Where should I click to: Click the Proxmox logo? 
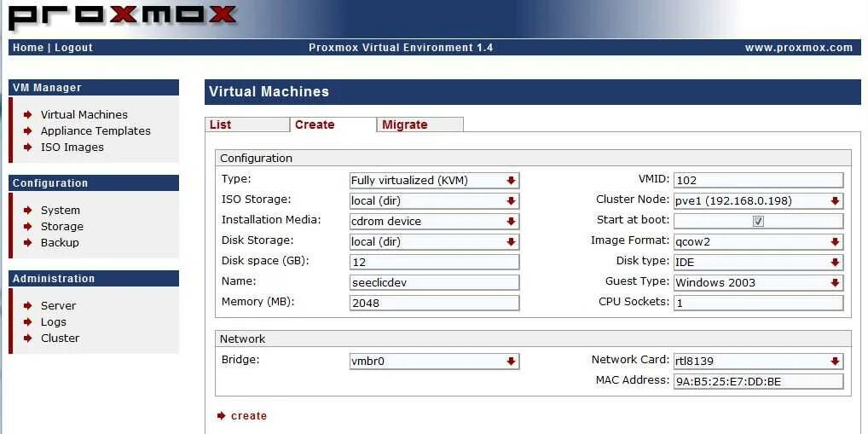(x=123, y=17)
